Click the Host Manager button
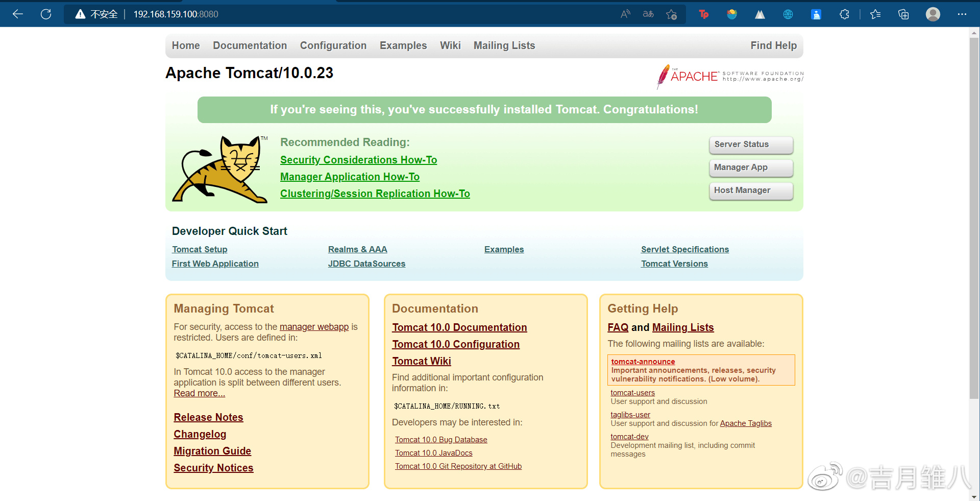 [751, 190]
